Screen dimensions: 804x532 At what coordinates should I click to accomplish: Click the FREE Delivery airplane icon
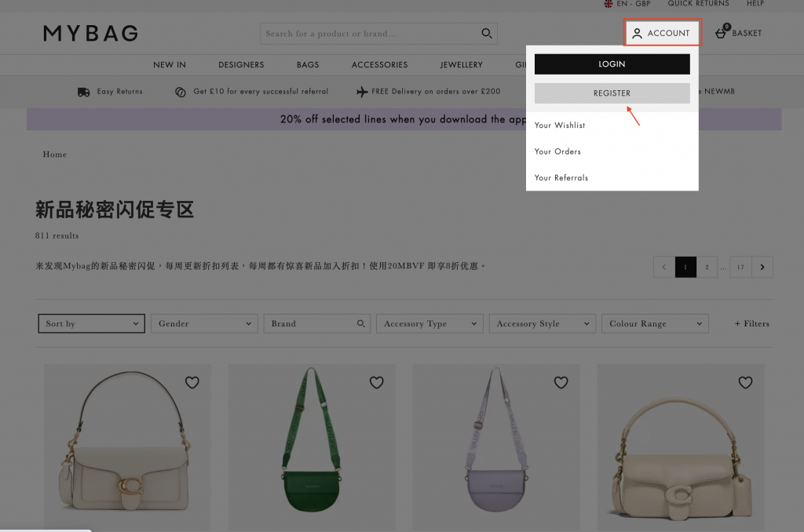(x=362, y=92)
